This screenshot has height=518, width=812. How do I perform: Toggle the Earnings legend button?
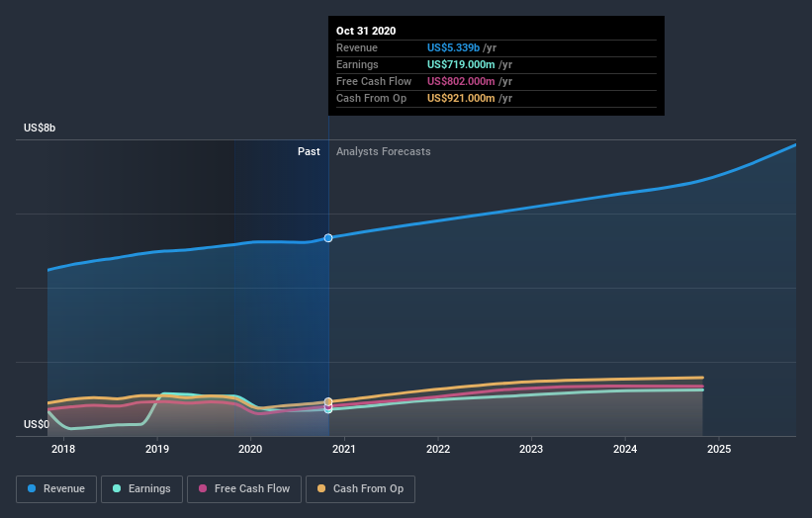coord(141,489)
